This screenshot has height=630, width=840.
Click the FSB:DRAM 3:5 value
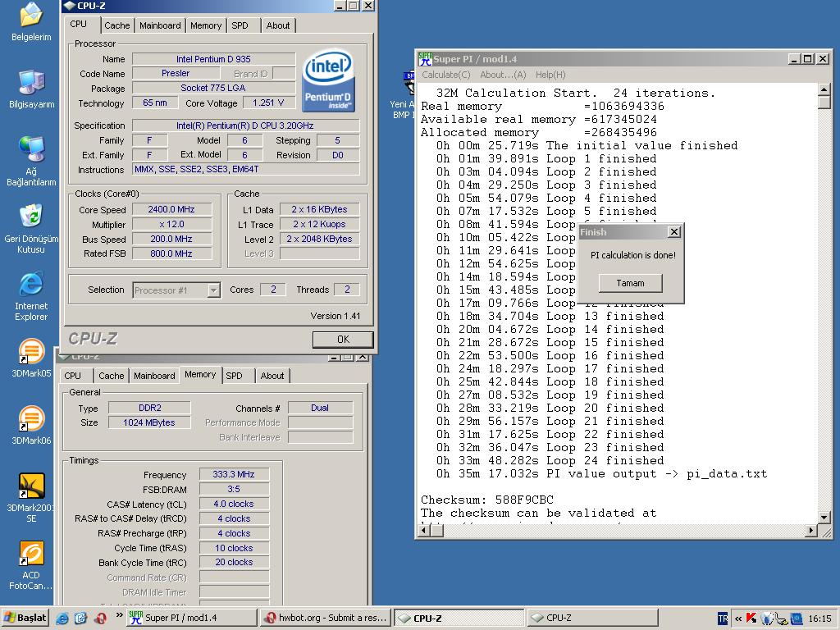234,489
